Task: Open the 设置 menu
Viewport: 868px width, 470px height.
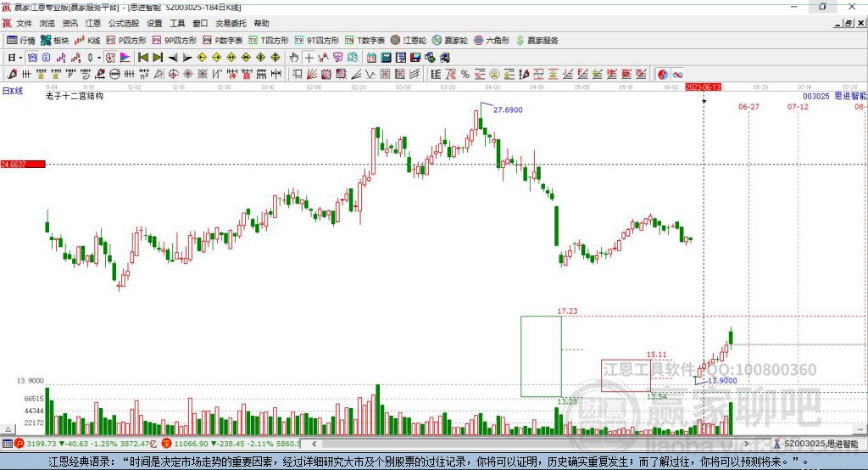Action: point(154,23)
